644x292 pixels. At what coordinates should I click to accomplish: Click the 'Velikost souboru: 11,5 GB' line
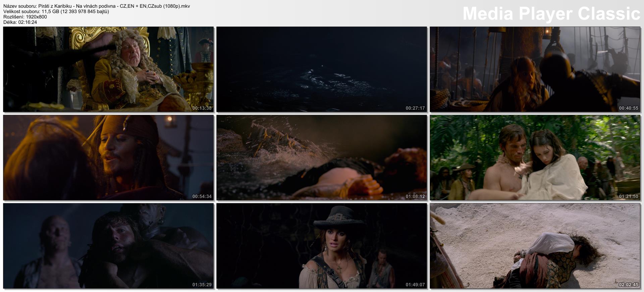coord(56,11)
